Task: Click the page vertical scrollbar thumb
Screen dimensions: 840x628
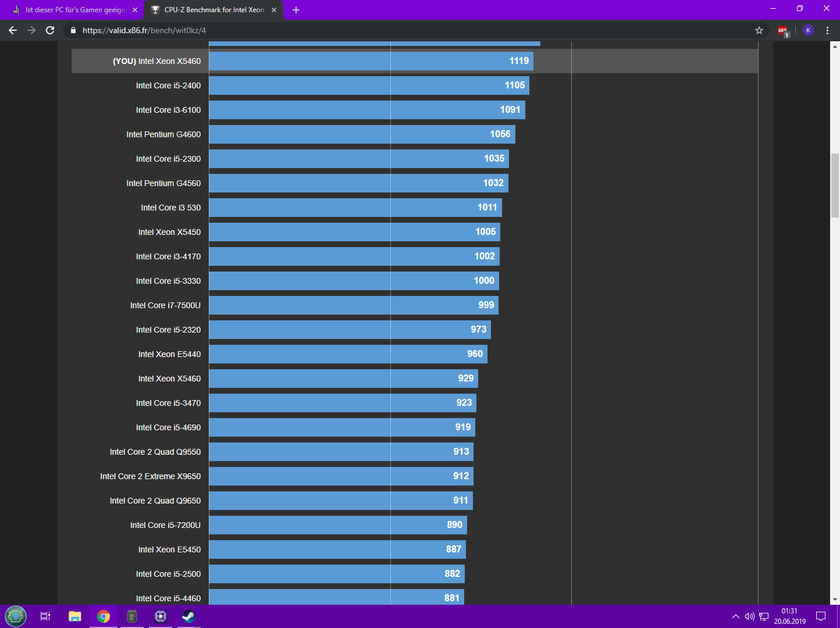Action: point(835,185)
